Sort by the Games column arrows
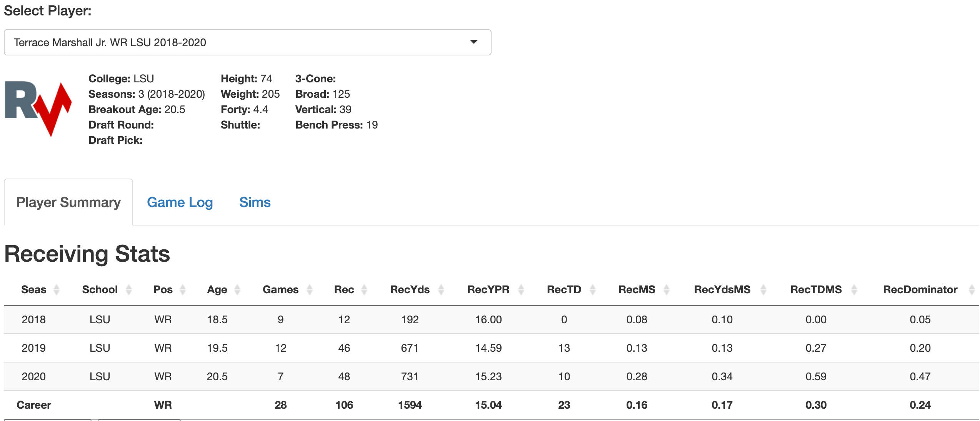This screenshot has width=980, height=421. (310, 290)
